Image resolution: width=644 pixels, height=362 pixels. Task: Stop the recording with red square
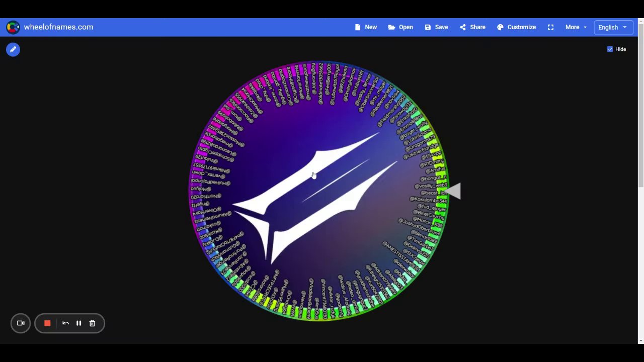coord(47,323)
